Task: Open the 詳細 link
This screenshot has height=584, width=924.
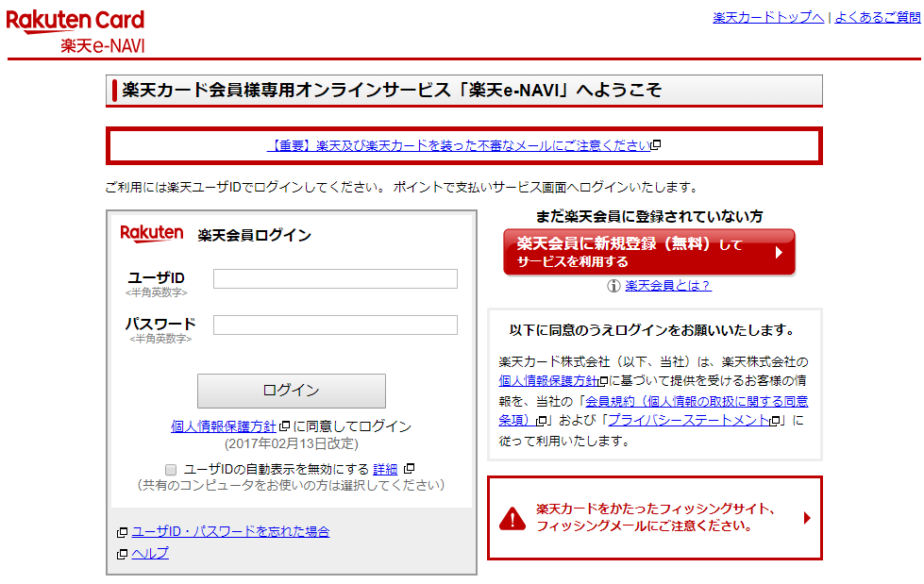Action: pyautogui.click(x=385, y=469)
